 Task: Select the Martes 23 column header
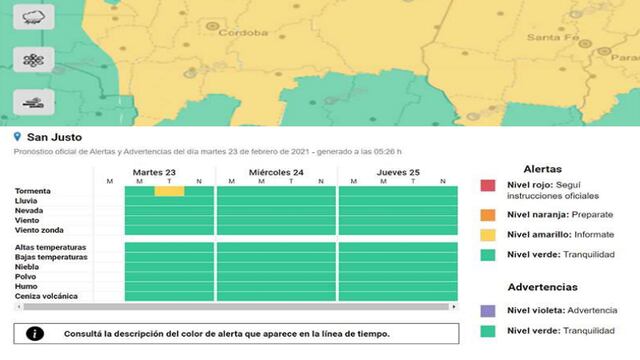point(154,172)
